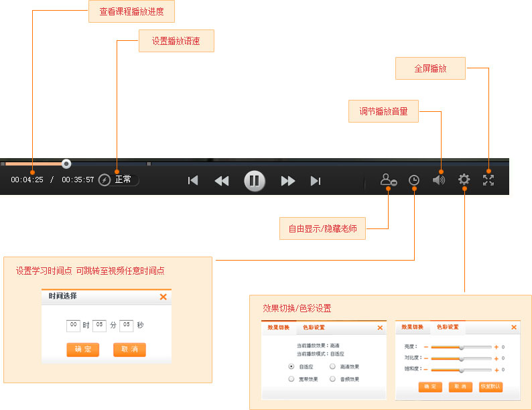Choose the 音频效果 radio option
The height and width of the screenshot is (410, 532).
332,379
